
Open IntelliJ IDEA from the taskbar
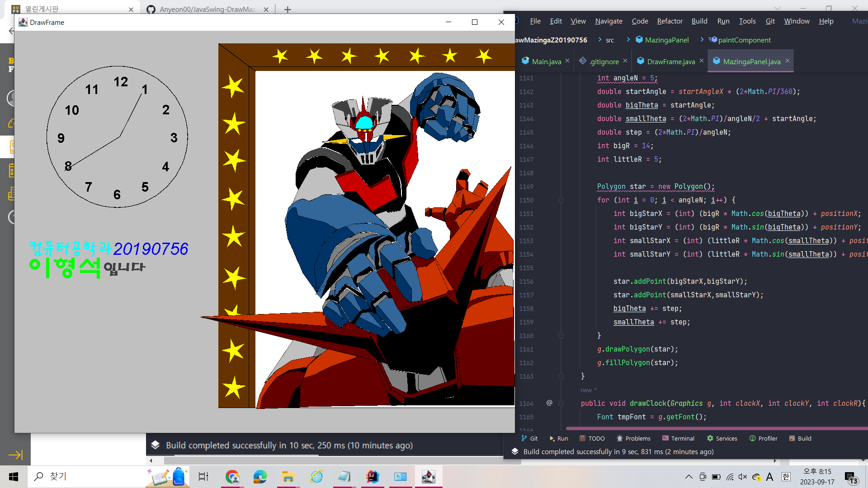[372, 476]
